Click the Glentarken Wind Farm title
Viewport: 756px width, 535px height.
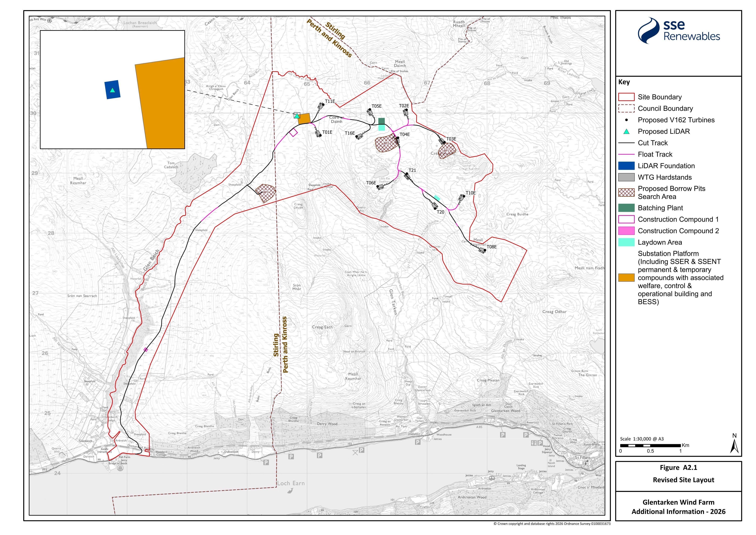[679, 502]
